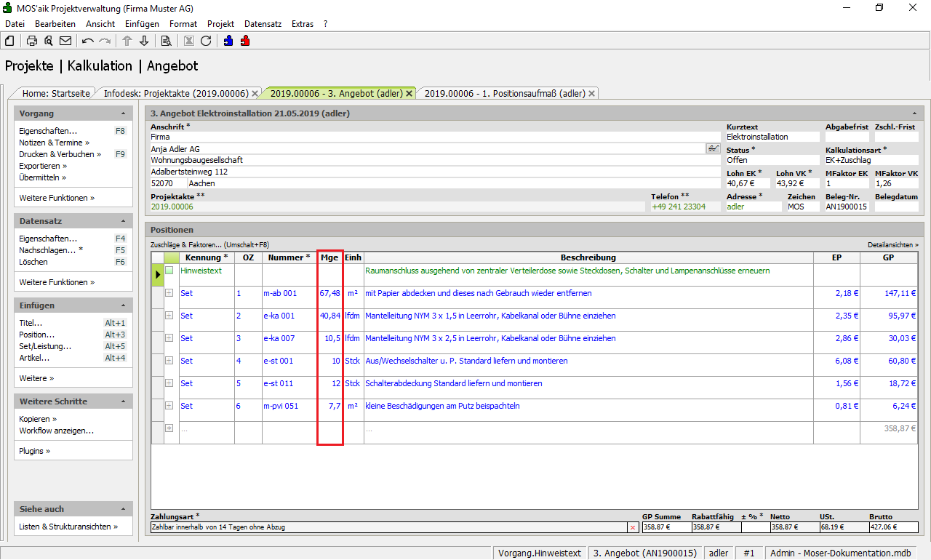Switch to the Infodesk: Projektakte tab
Image resolution: width=931 pixels, height=560 pixels.
click(175, 93)
